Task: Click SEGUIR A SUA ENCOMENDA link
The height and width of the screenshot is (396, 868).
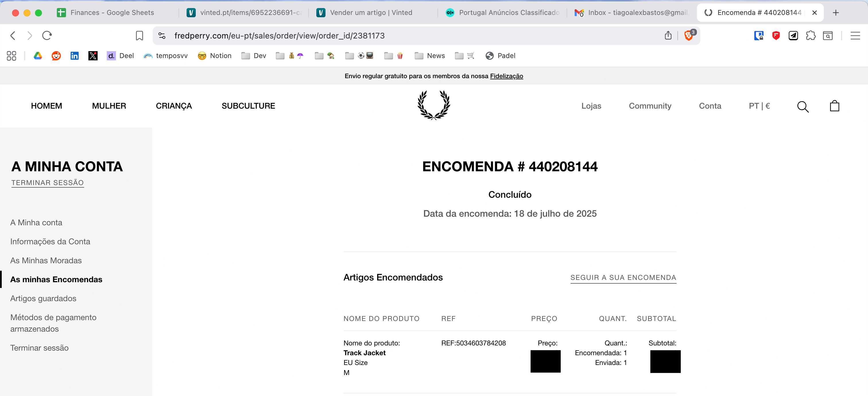Action: coord(623,278)
